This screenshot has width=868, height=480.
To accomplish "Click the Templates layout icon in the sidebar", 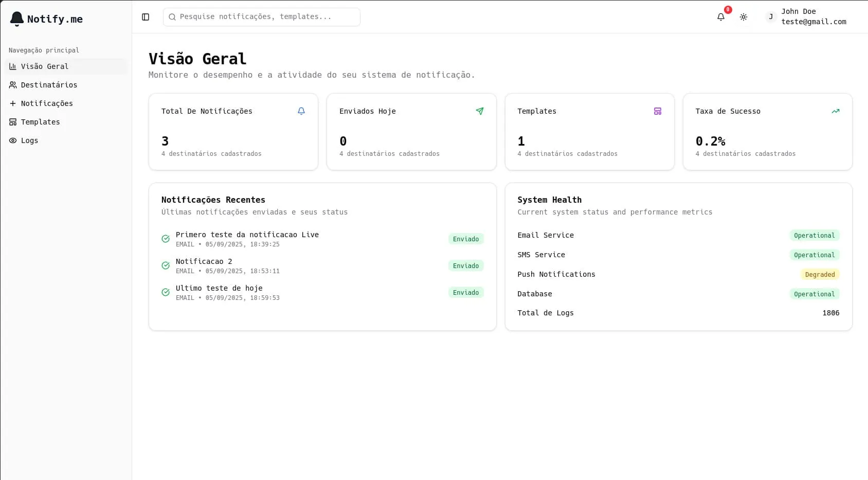I will coord(13,122).
